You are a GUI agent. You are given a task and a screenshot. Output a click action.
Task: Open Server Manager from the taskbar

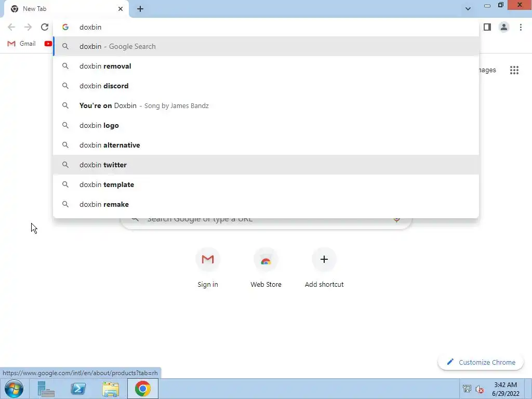[46, 389]
